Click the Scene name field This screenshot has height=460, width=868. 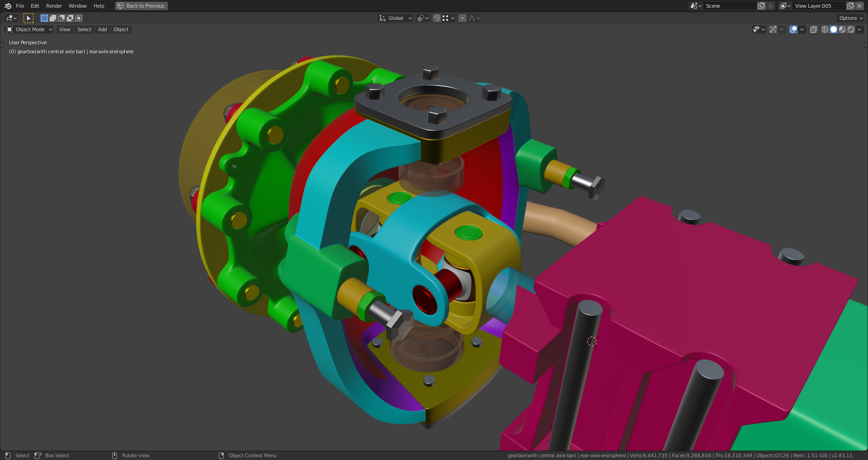click(730, 6)
